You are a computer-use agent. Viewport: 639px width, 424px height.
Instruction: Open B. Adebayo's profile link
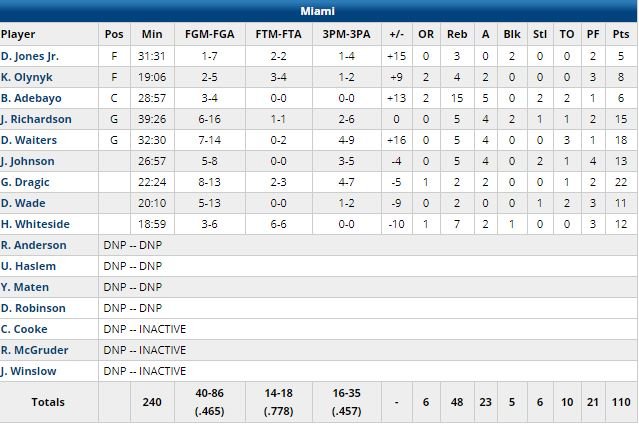click(28, 98)
